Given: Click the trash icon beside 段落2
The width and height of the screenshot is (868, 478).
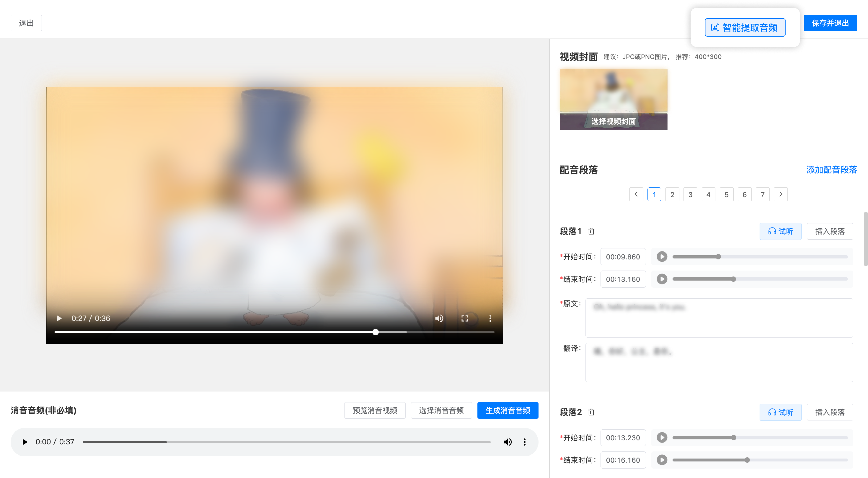Looking at the screenshot, I should click(591, 412).
